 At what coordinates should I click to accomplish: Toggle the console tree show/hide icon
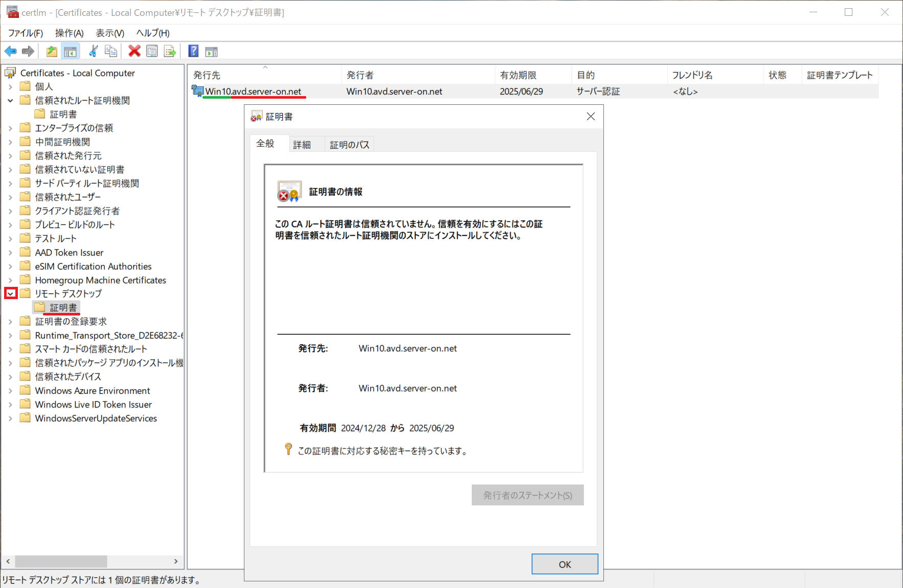70,51
